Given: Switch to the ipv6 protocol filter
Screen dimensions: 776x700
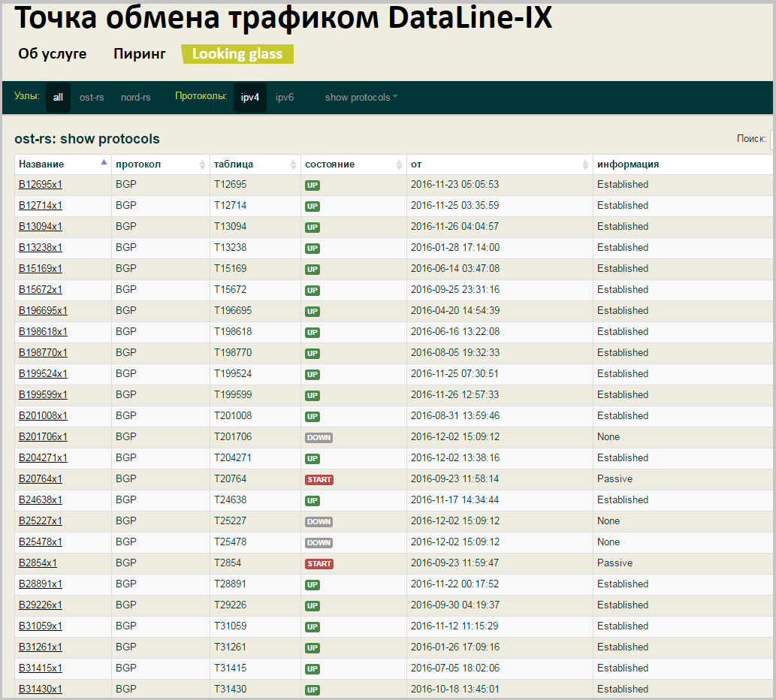Looking at the screenshot, I should pos(285,98).
